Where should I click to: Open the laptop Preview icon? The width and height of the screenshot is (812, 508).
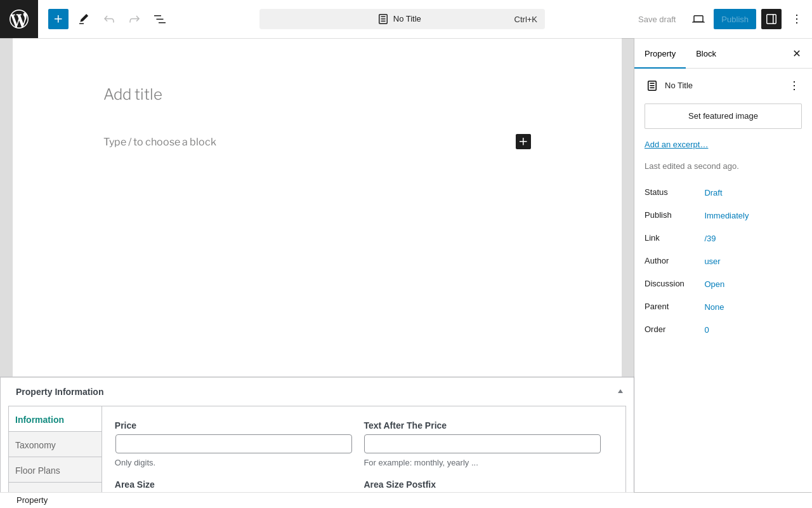click(698, 19)
